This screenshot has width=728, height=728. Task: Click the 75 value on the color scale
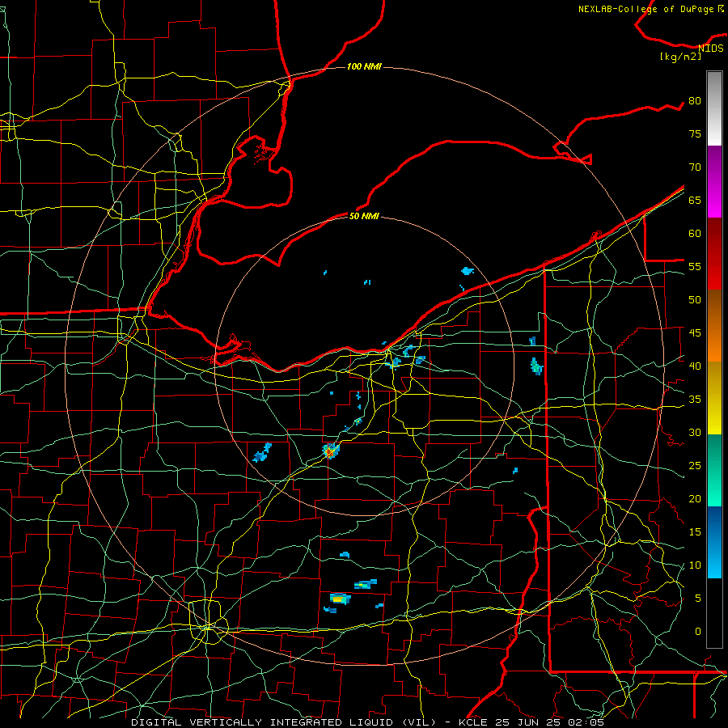pos(695,133)
